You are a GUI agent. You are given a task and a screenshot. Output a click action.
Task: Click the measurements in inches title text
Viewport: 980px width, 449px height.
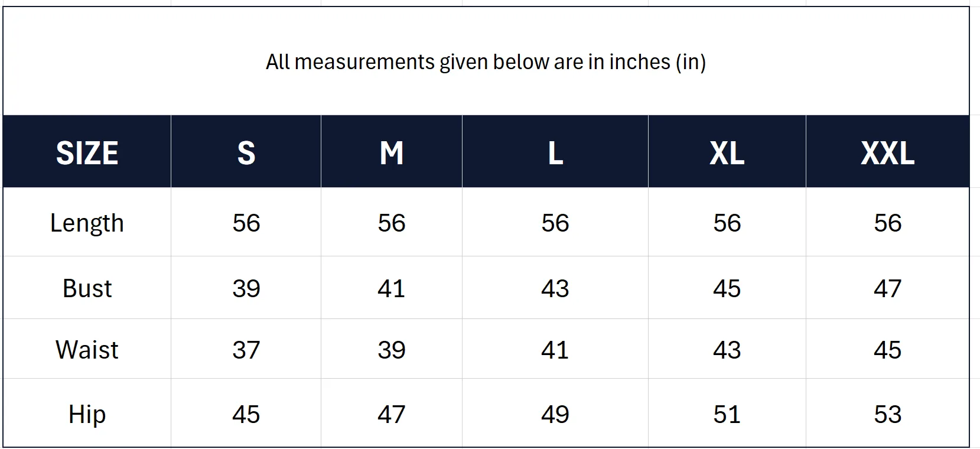(x=486, y=62)
